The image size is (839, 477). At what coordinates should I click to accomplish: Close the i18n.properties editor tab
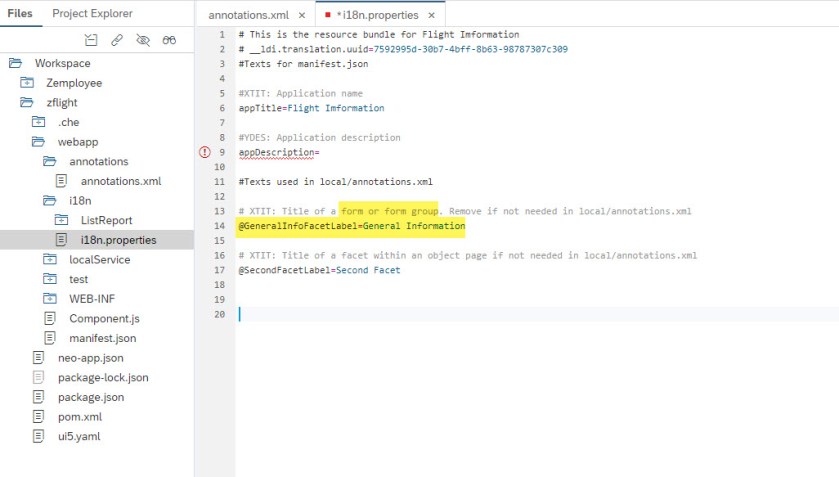click(x=431, y=16)
